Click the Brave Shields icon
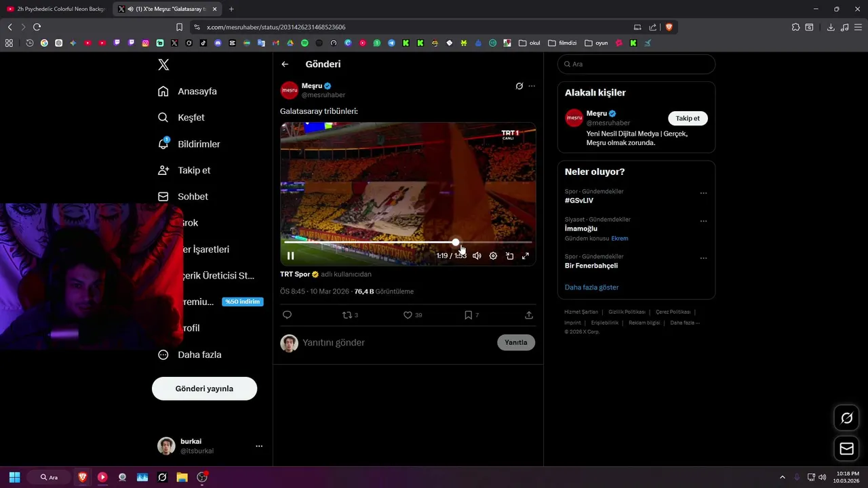 (x=669, y=27)
